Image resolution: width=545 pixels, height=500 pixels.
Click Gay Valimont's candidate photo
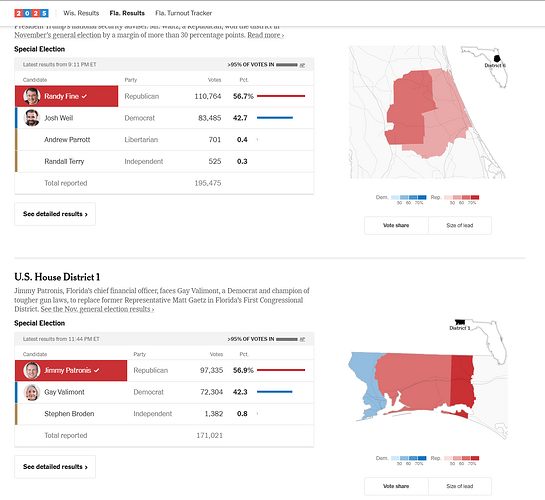point(32,392)
